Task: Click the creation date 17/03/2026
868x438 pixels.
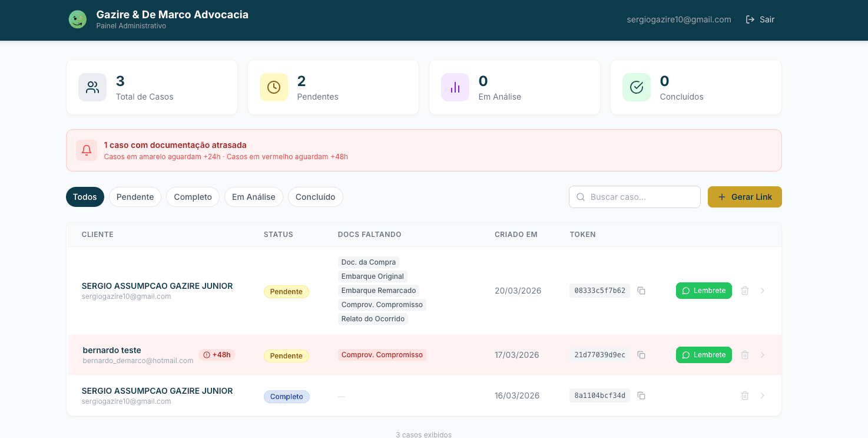Action: [x=517, y=355]
